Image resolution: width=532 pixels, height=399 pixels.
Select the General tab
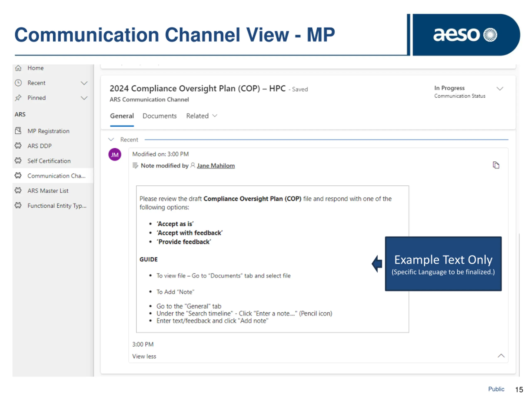(122, 116)
